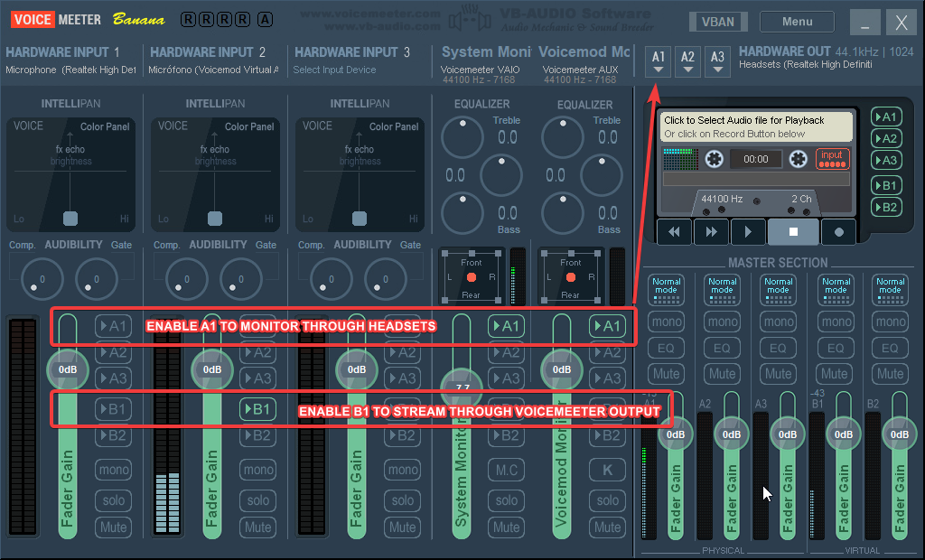Click the B2 master bus fader knob
The height and width of the screenshot is (560, 925).
tap(900, 434)
